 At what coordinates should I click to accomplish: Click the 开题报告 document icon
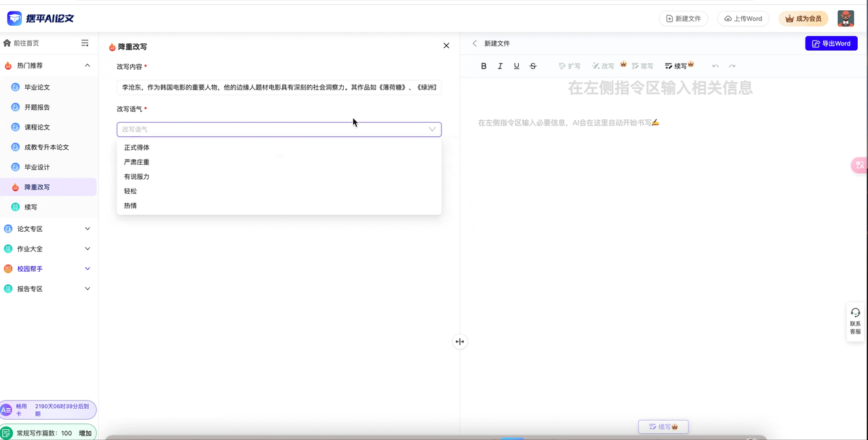pos(16,107)
